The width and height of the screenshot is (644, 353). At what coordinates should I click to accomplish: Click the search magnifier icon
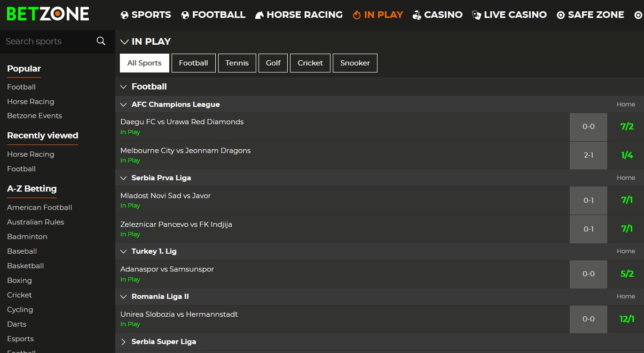pos(101,41)
